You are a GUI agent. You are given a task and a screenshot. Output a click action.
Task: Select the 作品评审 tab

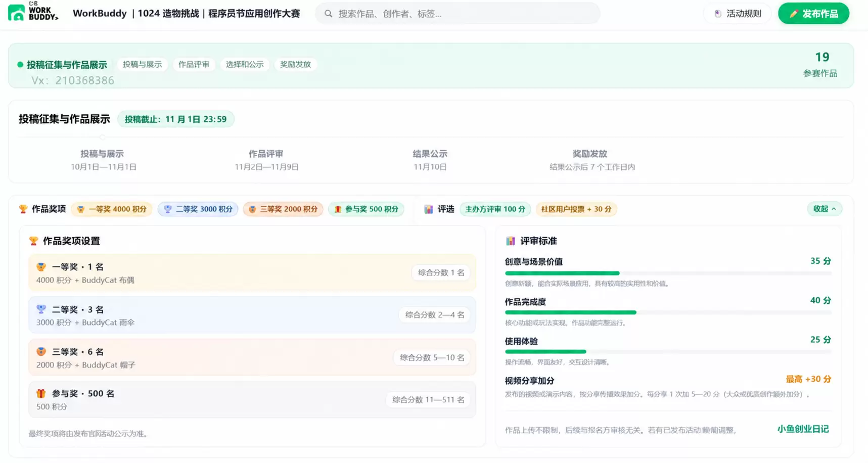point(194,64)
